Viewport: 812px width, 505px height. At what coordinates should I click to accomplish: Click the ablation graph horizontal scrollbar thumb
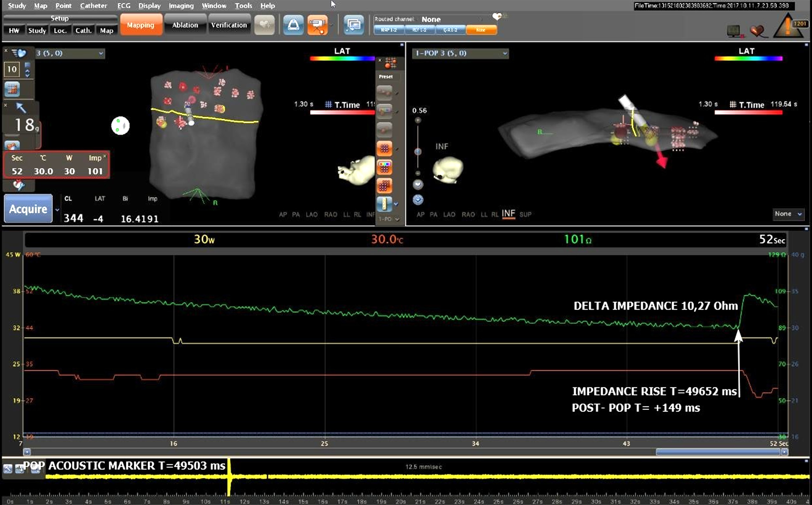pos(718,452)
